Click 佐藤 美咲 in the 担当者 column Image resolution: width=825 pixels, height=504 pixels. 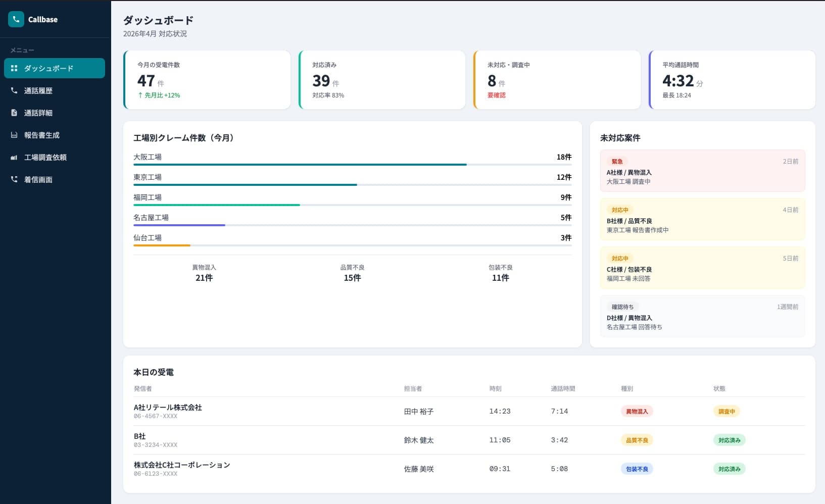click(x=419, y=469)
